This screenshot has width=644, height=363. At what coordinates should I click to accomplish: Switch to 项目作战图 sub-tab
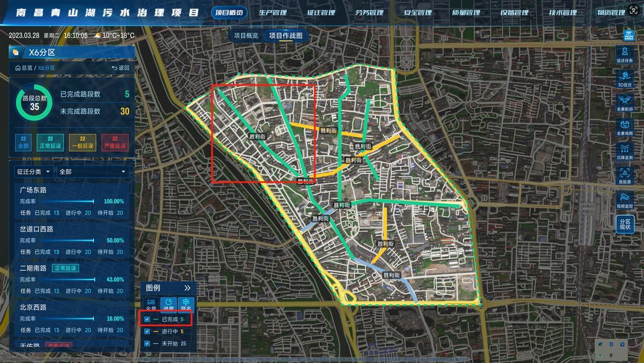(286, 35)
